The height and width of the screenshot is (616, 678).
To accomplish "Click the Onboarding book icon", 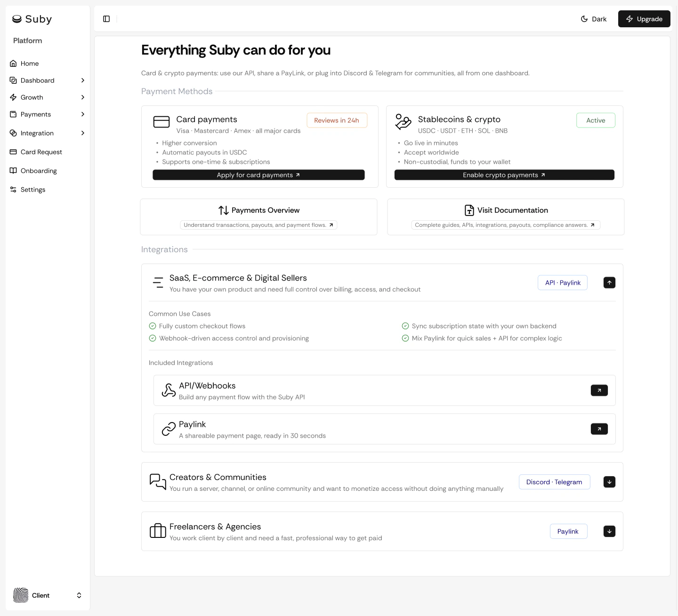I will (14, 170).
